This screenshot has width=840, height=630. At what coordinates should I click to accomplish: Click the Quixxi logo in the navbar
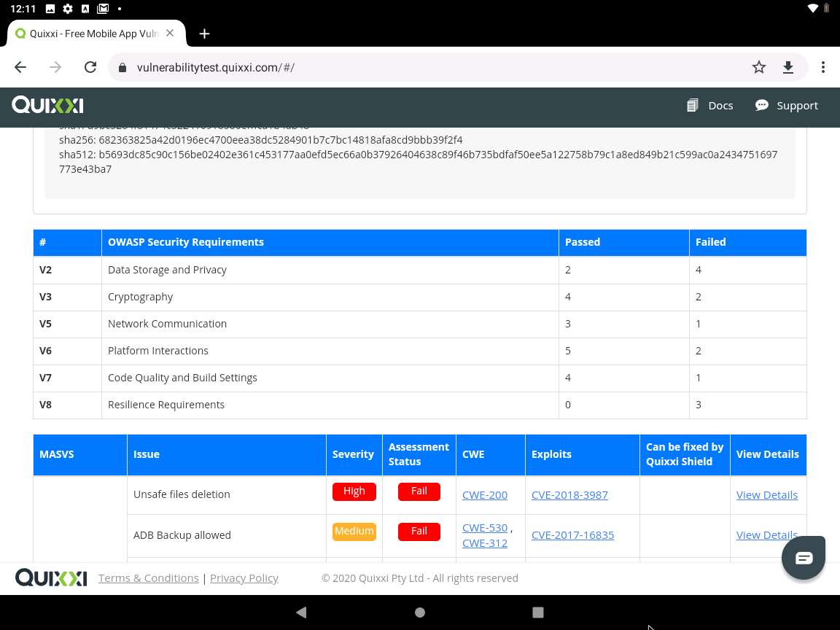coord(47,105)
